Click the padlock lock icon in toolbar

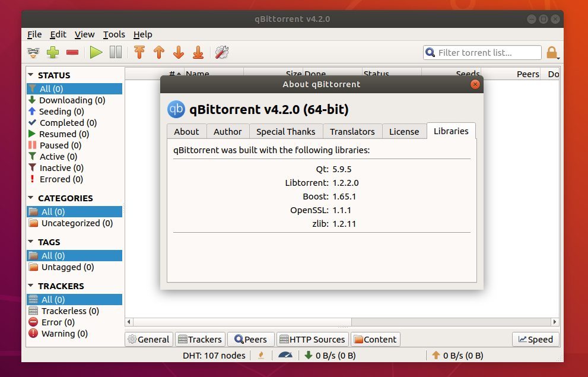pos(552,52)
